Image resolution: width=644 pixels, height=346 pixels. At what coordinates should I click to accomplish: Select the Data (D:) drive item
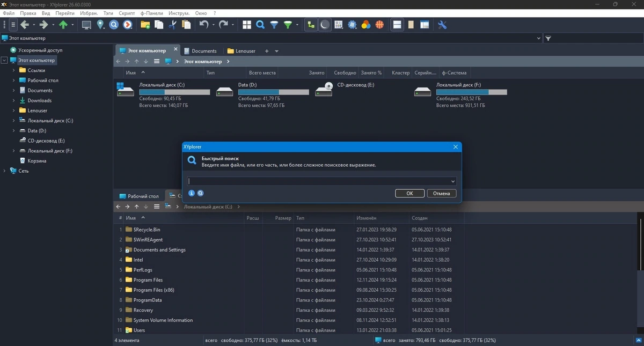tap(261, 95)
